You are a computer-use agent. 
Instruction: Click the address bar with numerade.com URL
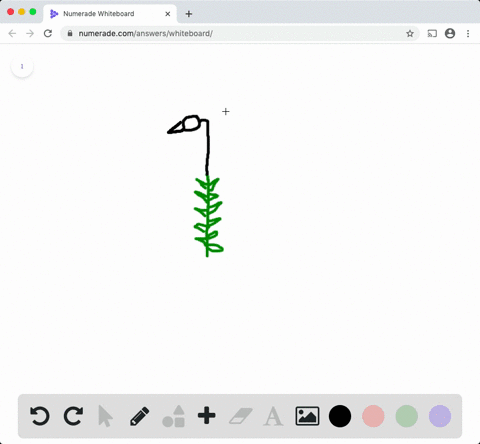(240, 33)
